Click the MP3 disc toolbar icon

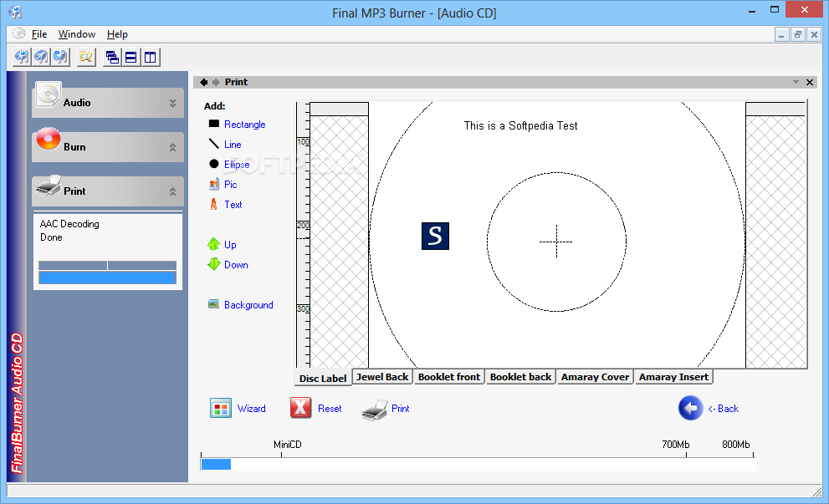click(x=22, y=57)
